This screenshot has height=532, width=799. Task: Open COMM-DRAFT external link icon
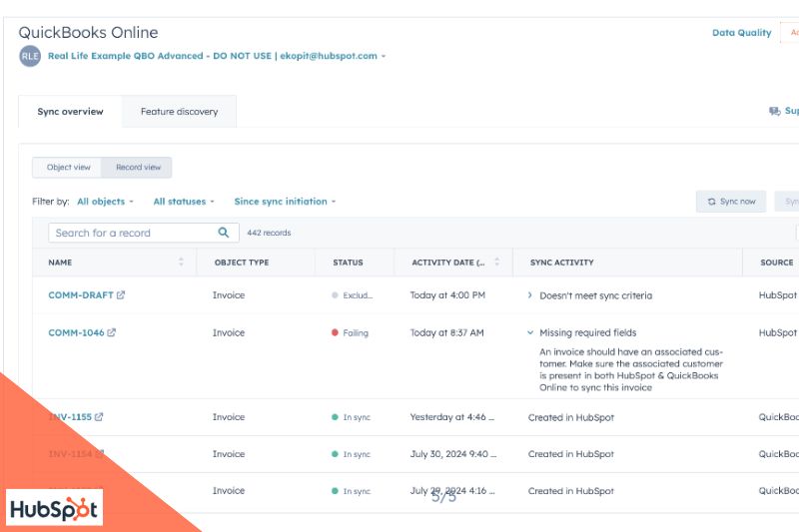[x=121, y=294]
